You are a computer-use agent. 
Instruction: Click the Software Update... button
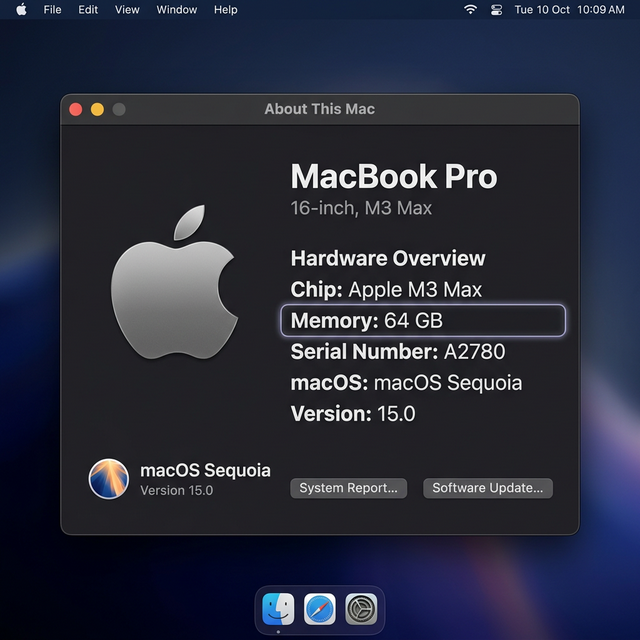click(x=488, y=488)
